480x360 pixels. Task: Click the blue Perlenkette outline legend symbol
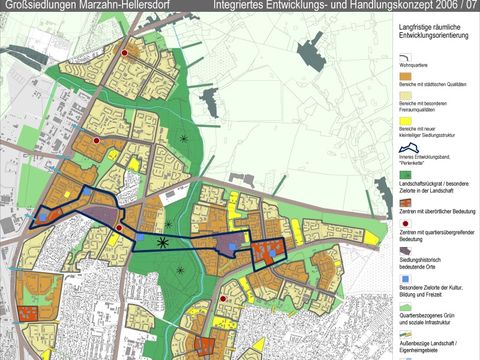[x=409, y=148]
